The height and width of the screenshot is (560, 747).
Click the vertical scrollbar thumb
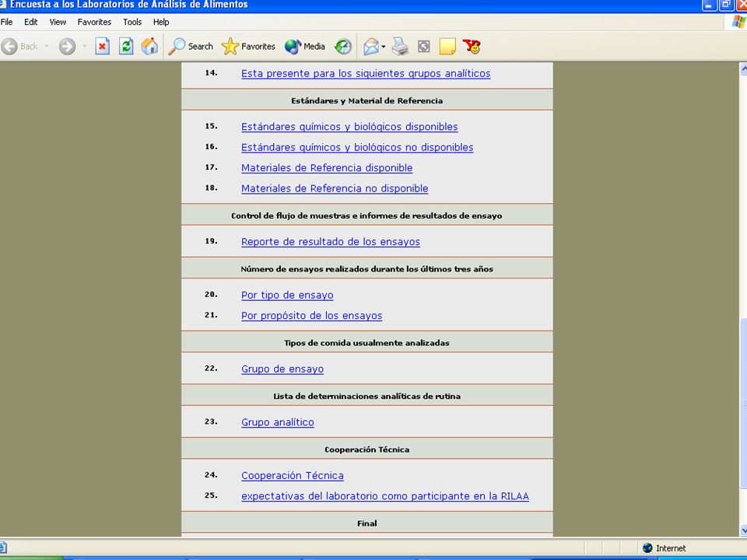coord(743,403)
